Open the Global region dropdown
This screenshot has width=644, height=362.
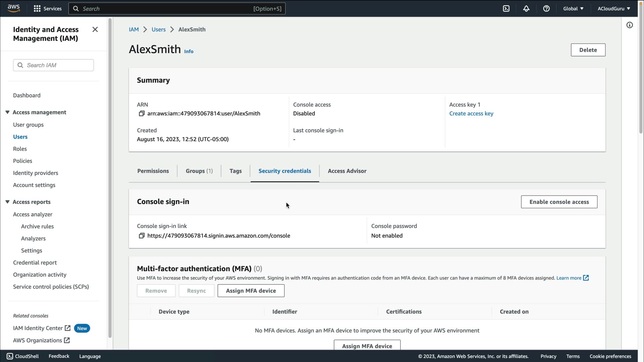[573, 9]
